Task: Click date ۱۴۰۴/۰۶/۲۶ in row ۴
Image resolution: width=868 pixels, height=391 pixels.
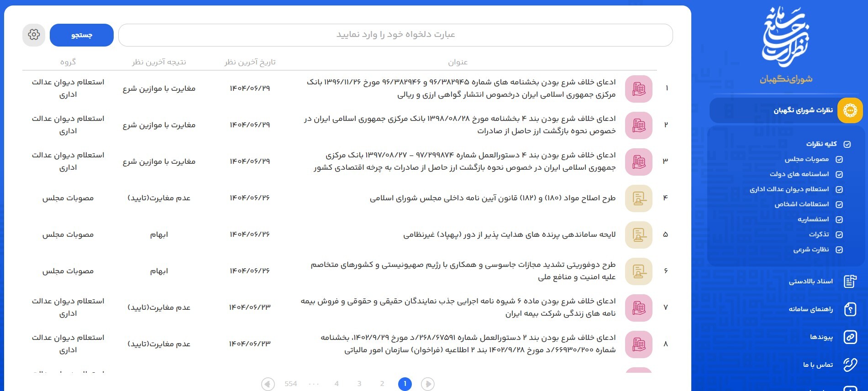Action: [x=250, y=198]
